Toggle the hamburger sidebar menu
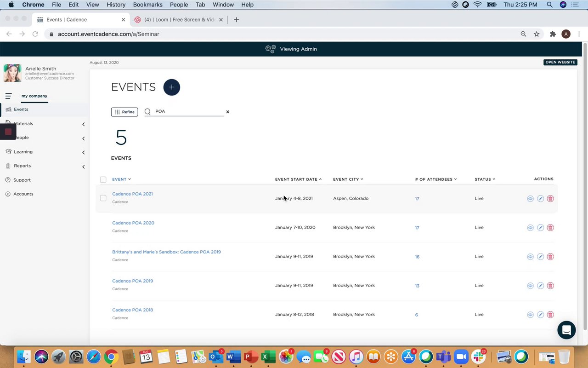The width and height of the screenshot is (588, 368). point(8,96)
